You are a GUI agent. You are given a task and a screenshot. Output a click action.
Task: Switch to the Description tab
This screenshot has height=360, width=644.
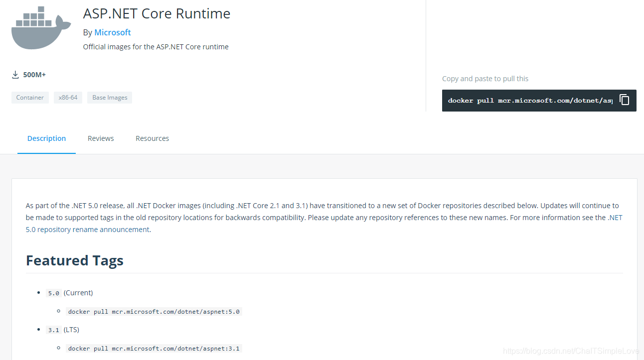[46, 138]
